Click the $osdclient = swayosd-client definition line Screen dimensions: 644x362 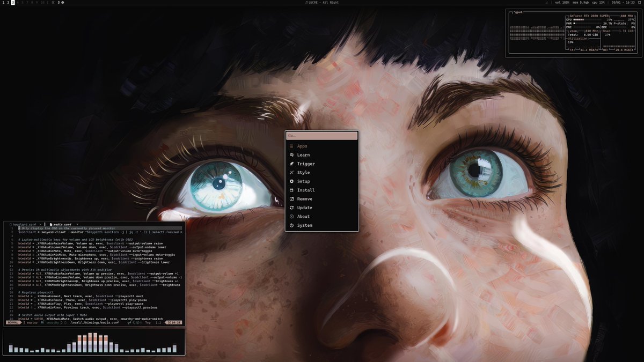tap(100, 232)
